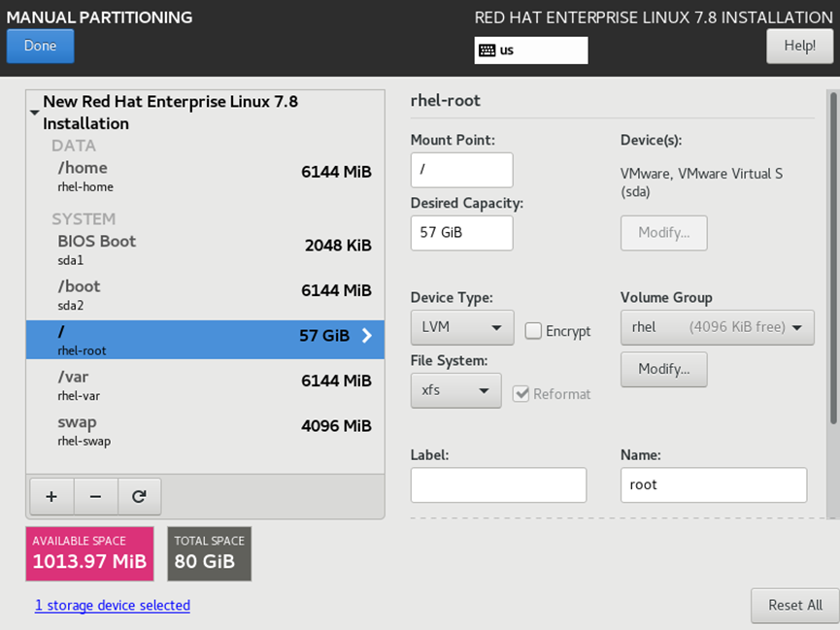The height and width of the screenshot is (630, 840).
Task: Click the Reset All button
Action: point(794,605)
